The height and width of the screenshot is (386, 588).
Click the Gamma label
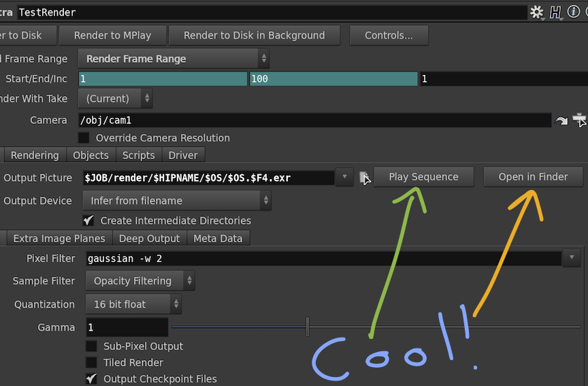[x=56, y=327]
